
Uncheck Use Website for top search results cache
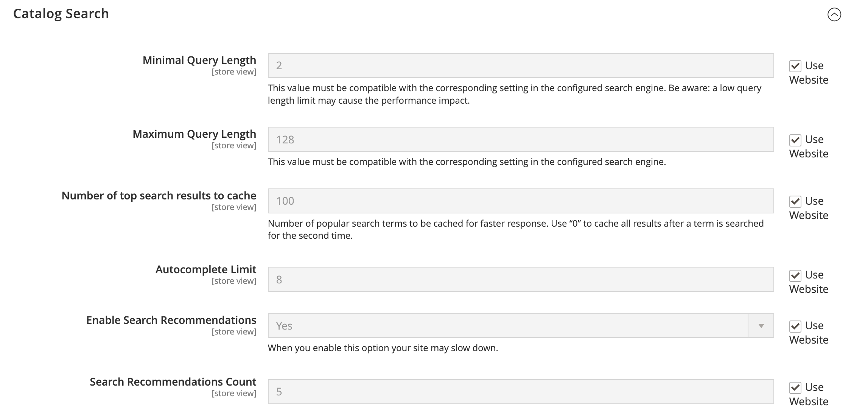click(x=796, y=201)
